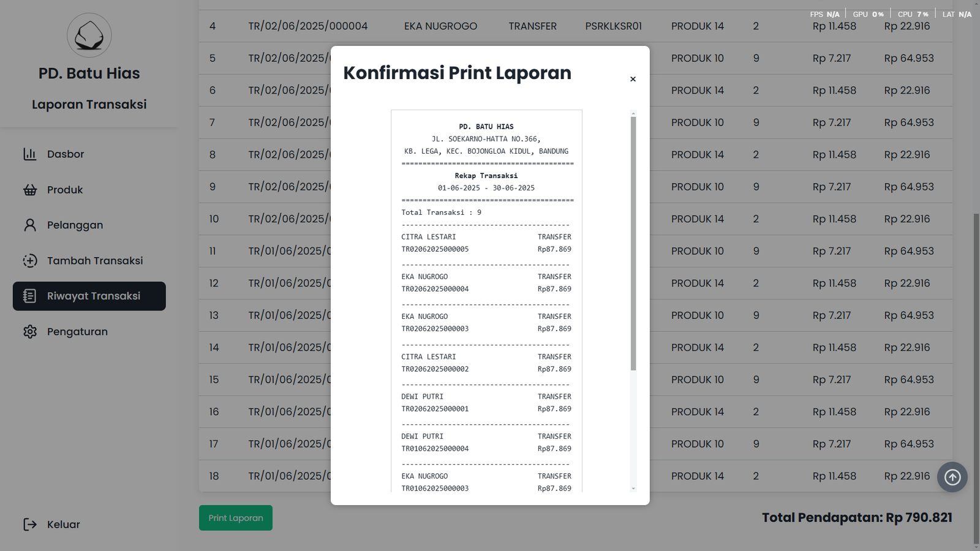
Task: Click the Keluar logout icon
Action: tap(30, 525)
